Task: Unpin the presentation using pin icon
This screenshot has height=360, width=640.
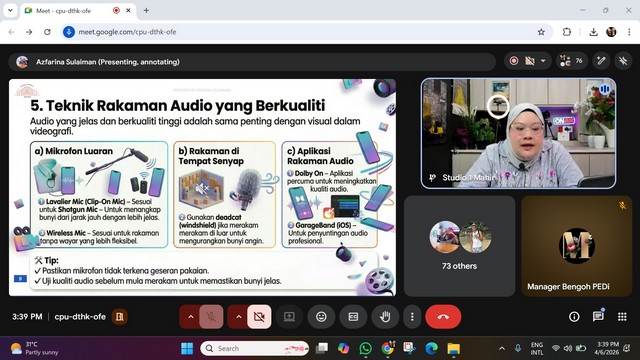Action: click(623, 61)
